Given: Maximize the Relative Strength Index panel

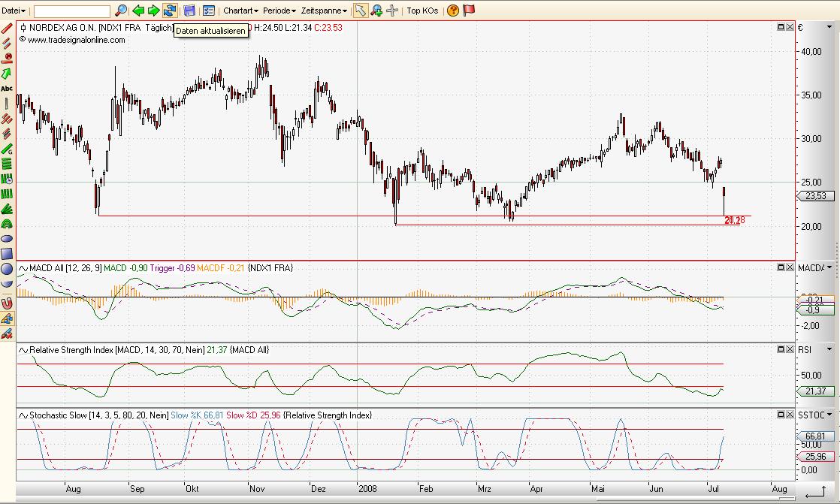Looking at the screenshot, I should pyautogui.click(x=781, y=349).
